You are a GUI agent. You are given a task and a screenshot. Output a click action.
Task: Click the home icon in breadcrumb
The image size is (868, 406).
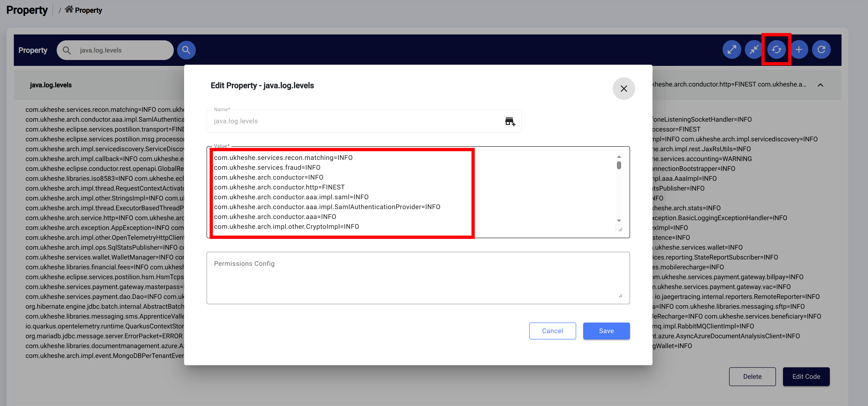[x=69, y=9]
